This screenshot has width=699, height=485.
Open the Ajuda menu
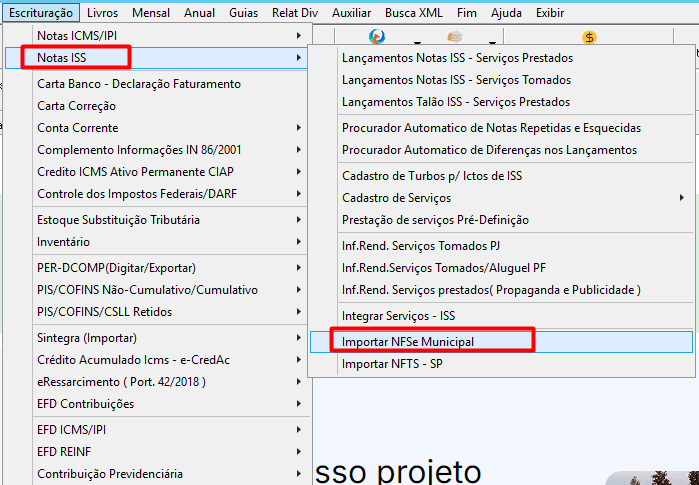506,13
